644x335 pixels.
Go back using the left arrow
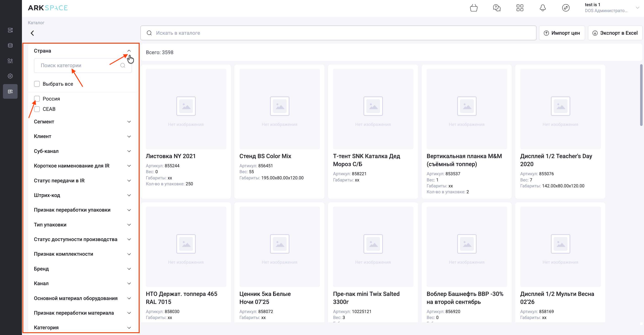[x=32, y=33]
